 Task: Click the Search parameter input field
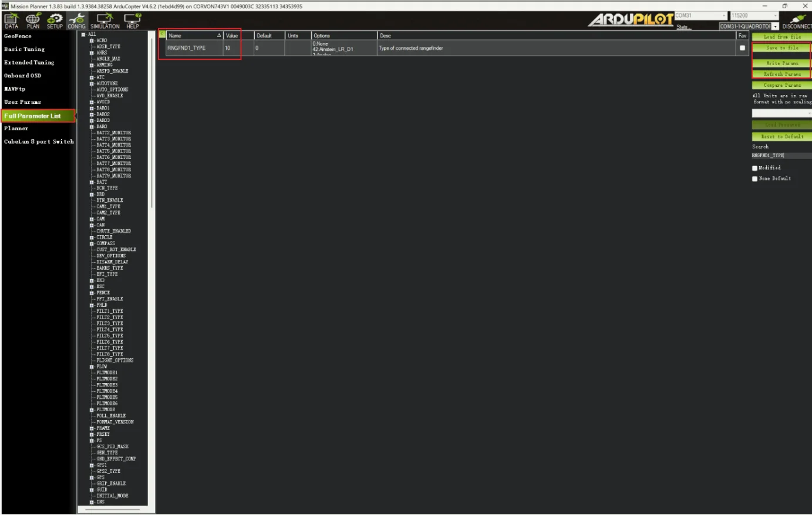[x=781, y=156]
